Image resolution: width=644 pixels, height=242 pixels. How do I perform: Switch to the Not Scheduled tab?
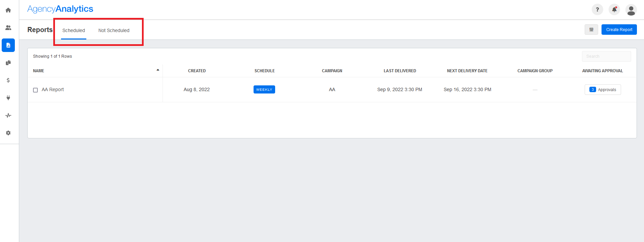114,30
